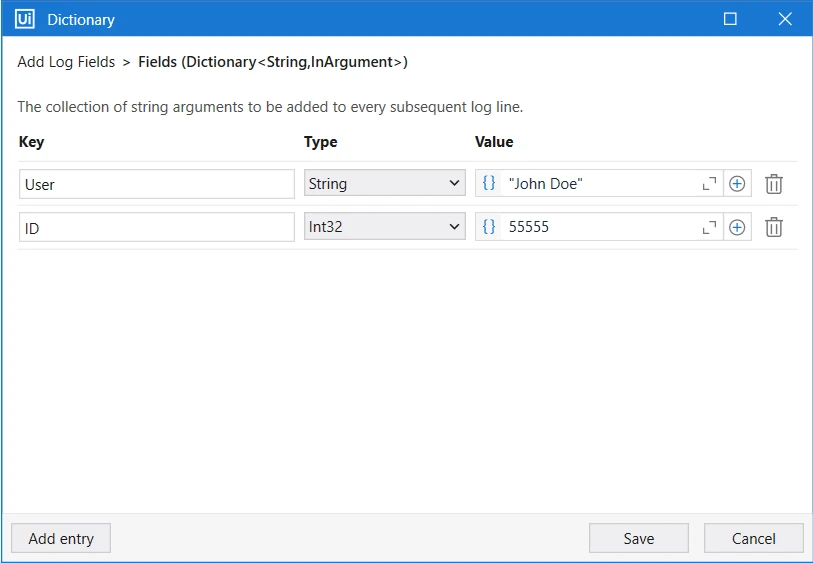Click Fields (Dictionary<String,InArgument>) breadcrumb
This screenshot has width=813, height=563.
(x=273, y=62)
